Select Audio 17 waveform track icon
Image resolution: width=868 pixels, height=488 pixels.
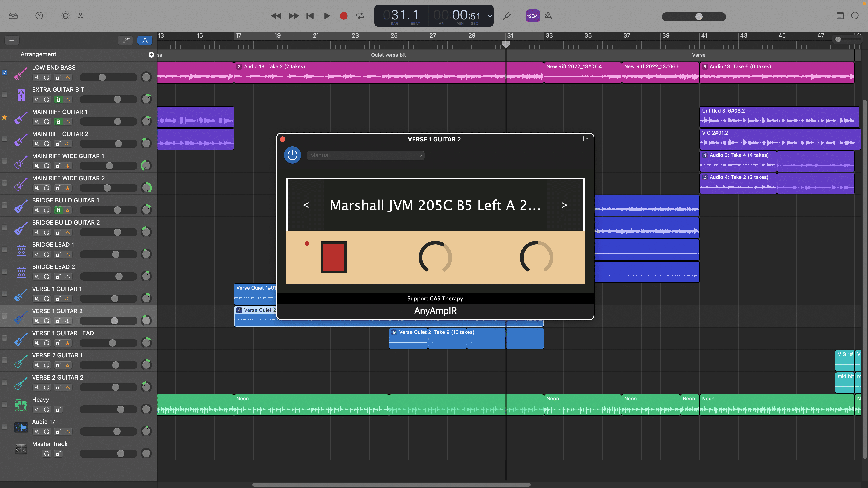click(21, 427)
